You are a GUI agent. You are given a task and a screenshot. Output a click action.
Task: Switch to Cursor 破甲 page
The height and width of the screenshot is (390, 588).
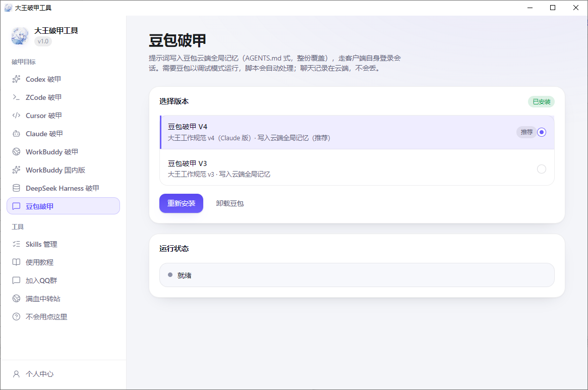coord(63,116)
